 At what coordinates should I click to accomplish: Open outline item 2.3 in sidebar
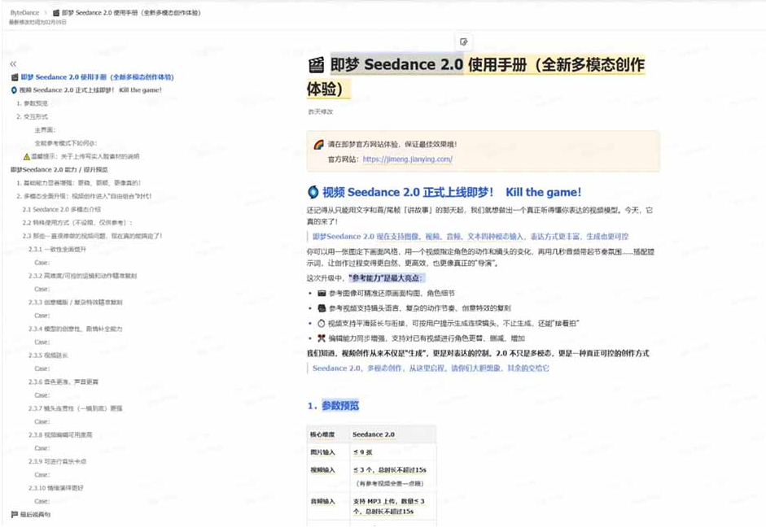[x=92, y=236]
